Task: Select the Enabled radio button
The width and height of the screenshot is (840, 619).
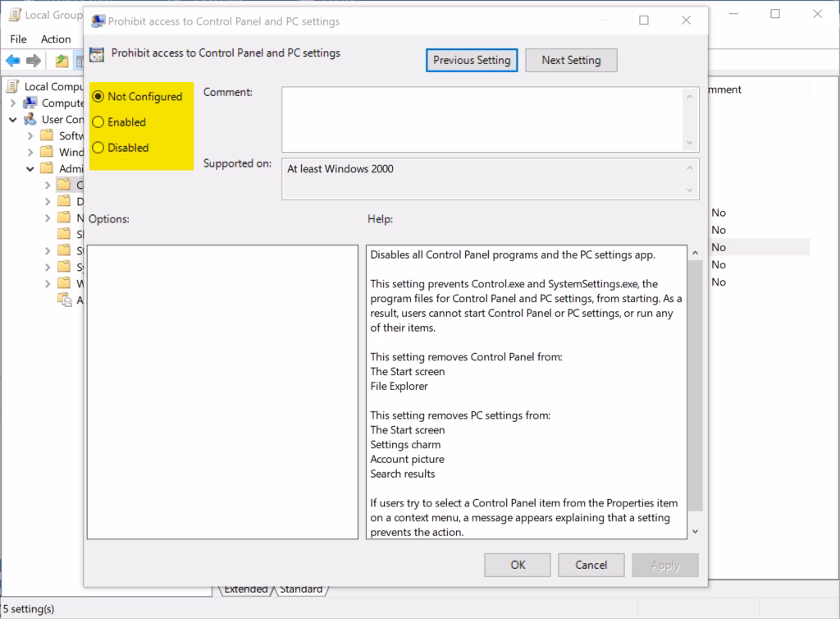Action: tap(98, 122)
